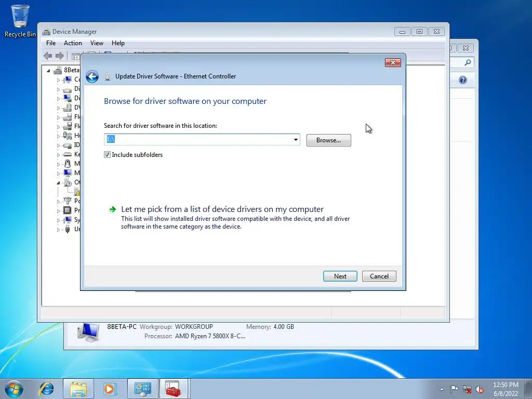Go back in the Update Driver Software wizard

click(92, 77)
